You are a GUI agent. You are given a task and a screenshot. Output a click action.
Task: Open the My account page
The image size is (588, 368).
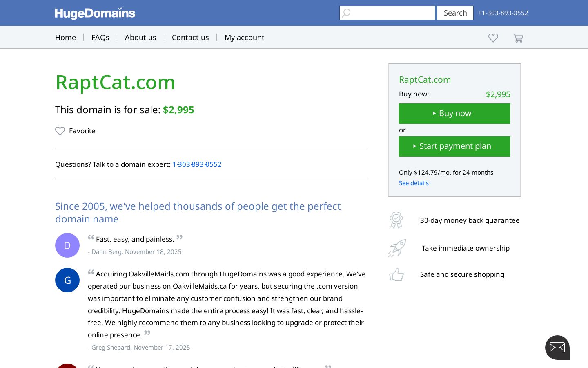[244, 38]
